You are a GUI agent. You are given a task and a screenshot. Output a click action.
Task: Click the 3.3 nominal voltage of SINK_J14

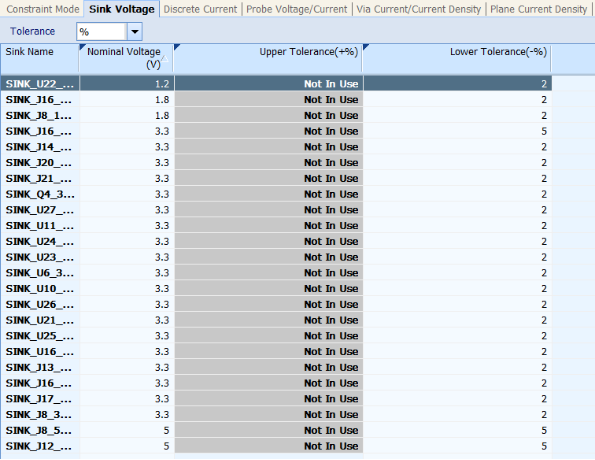127,147
